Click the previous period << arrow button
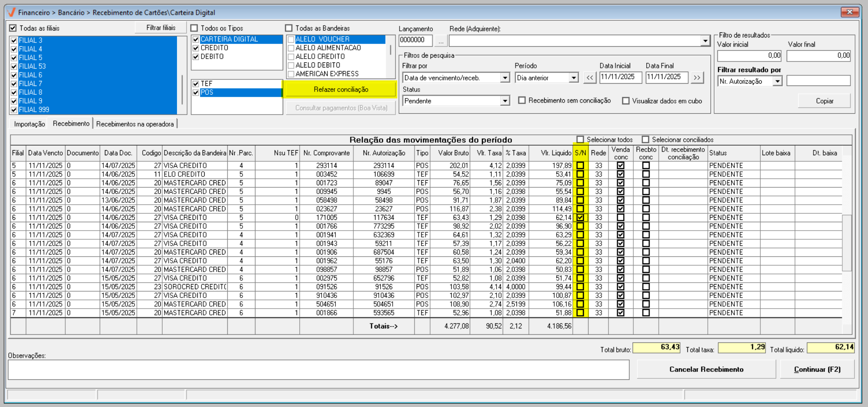 click(x=589, y=78)
